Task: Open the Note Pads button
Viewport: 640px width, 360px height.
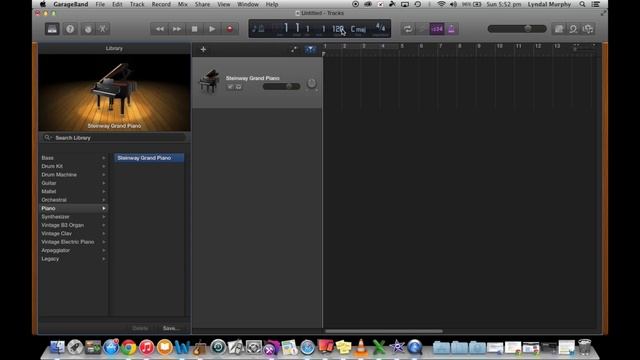Action: point(559,29)
